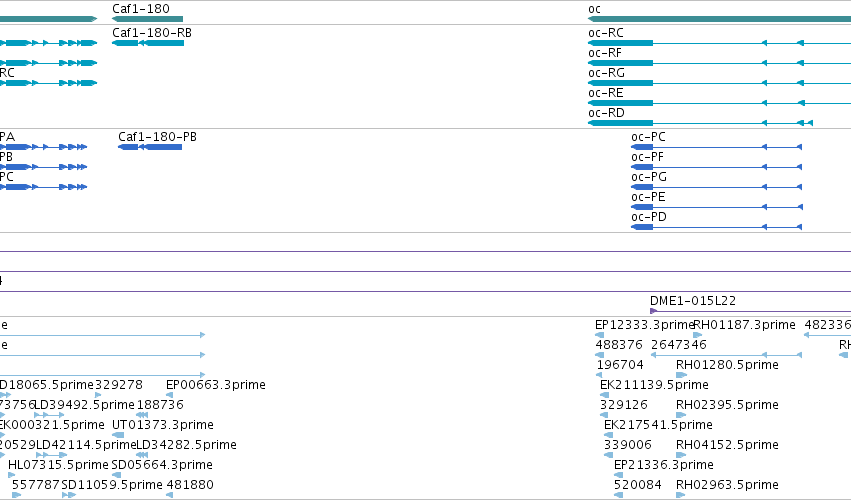Click the Caf1-180 gene label
The image size is (851, 500).
click(141, 9)
